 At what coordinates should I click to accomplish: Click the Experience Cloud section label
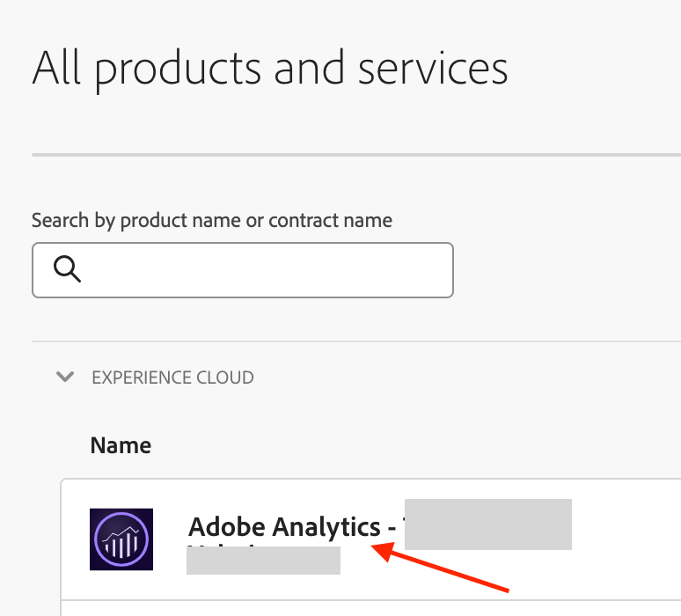point(172,378)
